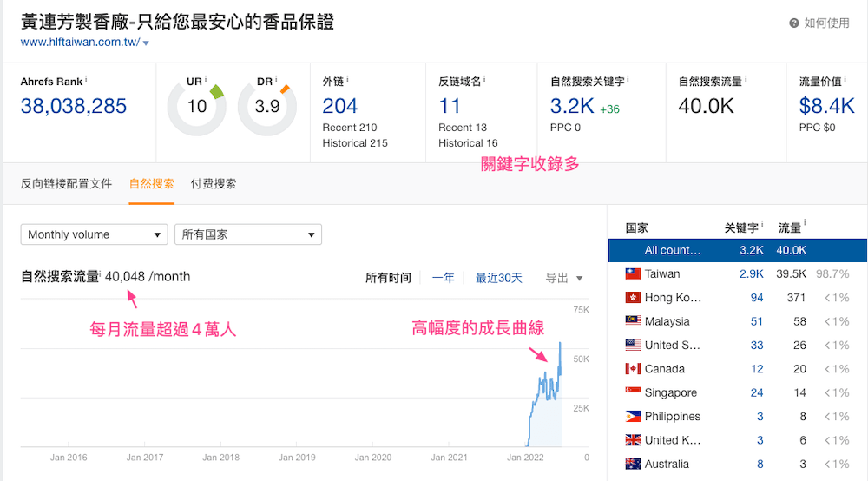The height and width of the screenshot is (481, 868).
Task: Open the 3.2K organic keywords value
Action: tap(572, 106)
